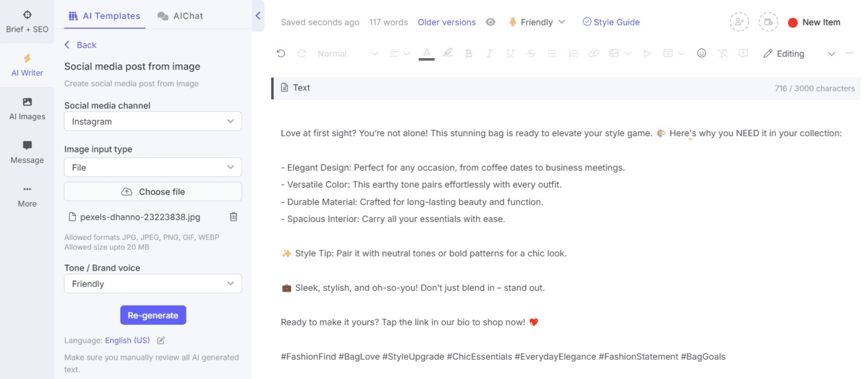This screenshot has width=868, height=379.
Task: Open the Message panel in sidebar
Action: coord(27,151)
